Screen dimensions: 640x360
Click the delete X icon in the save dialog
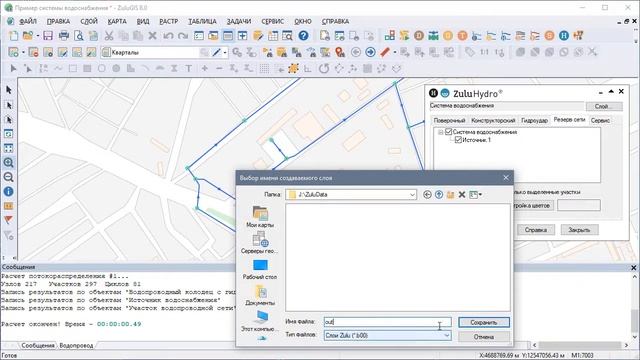click(462, 195)
